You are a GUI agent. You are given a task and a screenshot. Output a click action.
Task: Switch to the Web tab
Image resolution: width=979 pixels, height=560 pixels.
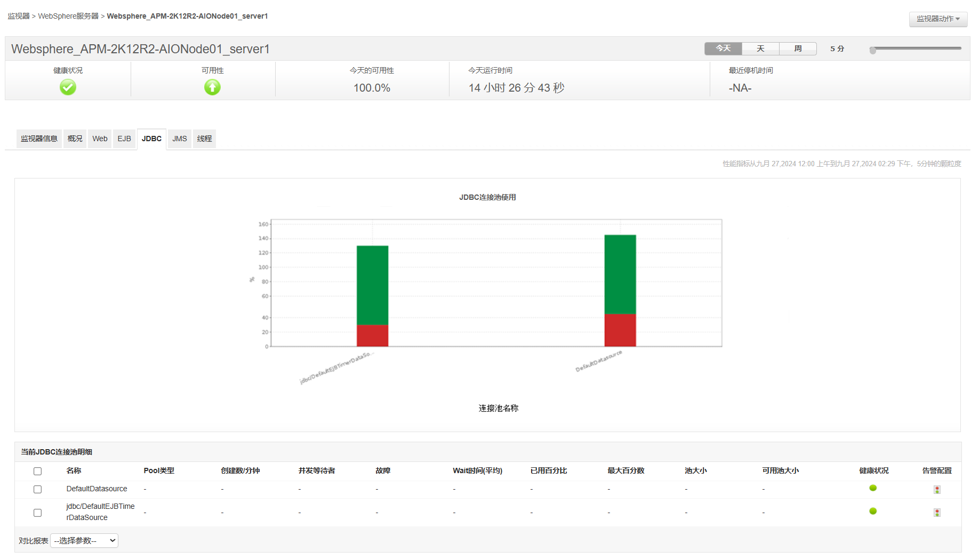[x=100, y=139]
